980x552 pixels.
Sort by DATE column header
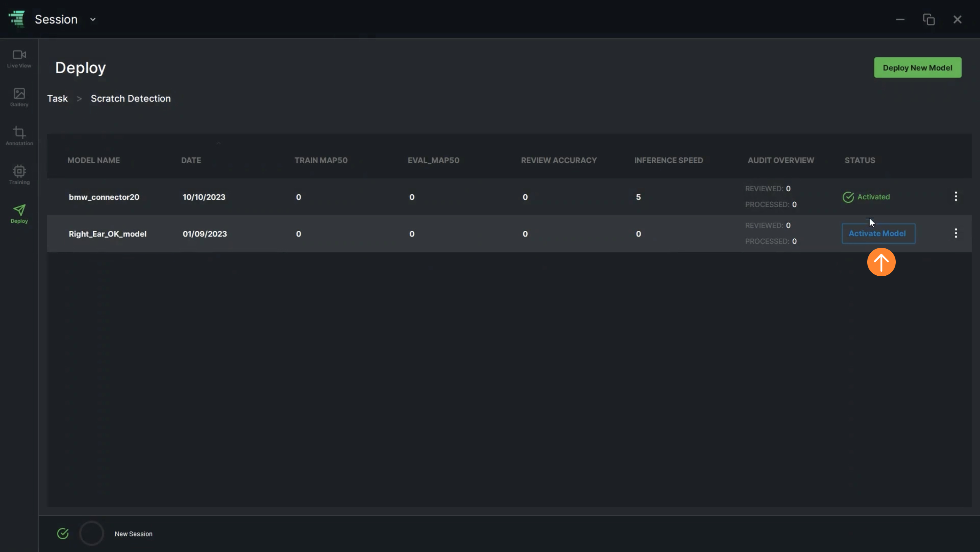point(191,160)
